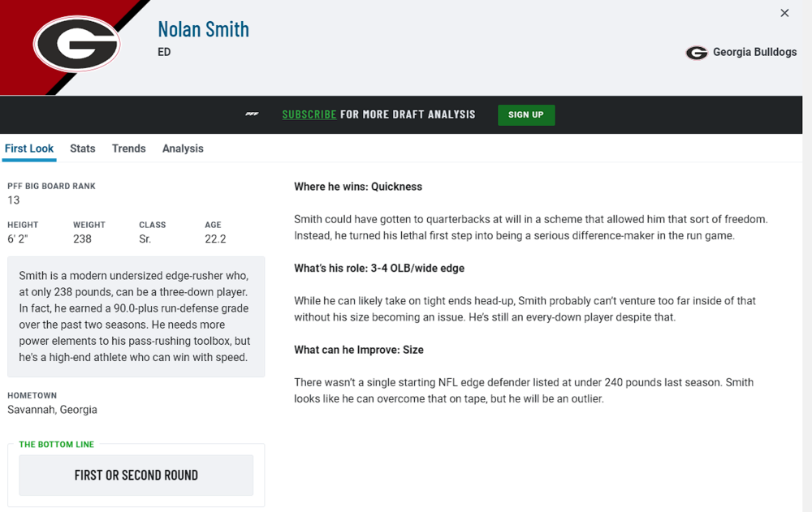The width and height of the screenshot is (812, 512).
Task: Click the Georgia Bulldogs team name
Action: (754, 53)
